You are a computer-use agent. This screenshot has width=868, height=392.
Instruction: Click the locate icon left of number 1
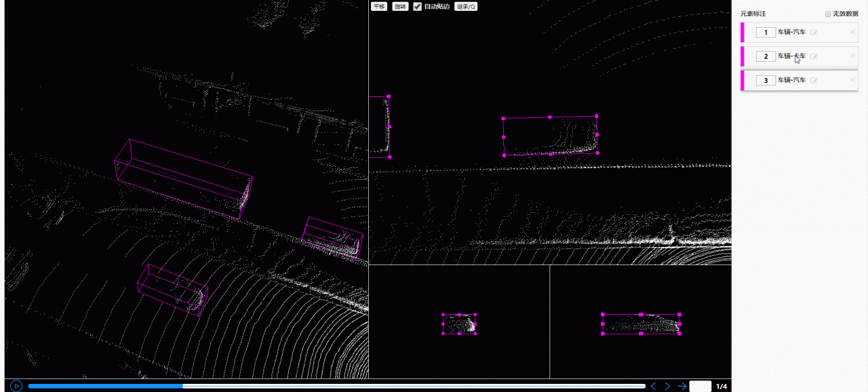(751, 32)
